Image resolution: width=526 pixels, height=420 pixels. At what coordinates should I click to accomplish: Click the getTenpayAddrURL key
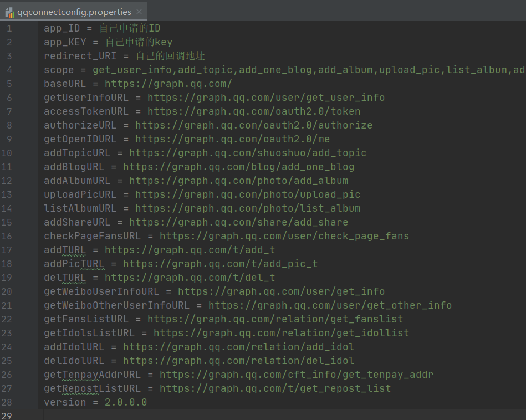(92, 375)
